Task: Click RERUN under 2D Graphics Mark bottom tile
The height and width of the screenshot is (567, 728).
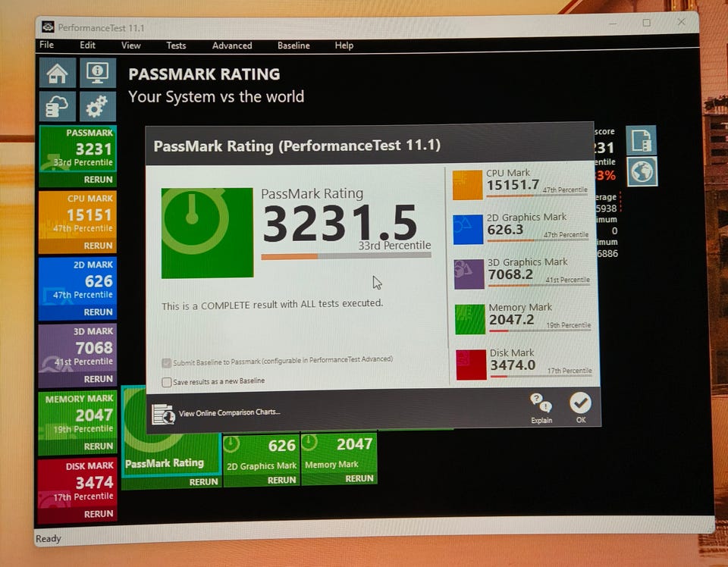Action: (x=281, y=481)
